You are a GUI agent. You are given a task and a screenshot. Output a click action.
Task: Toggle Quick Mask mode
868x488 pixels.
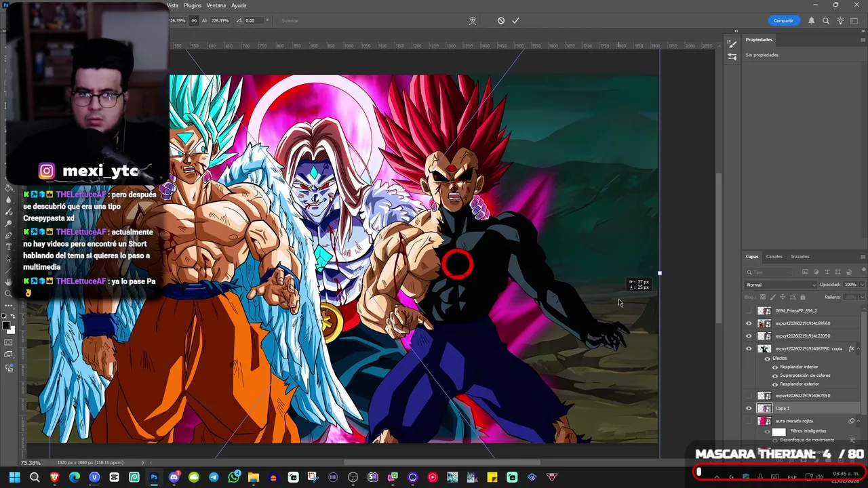tap(9, 342)
